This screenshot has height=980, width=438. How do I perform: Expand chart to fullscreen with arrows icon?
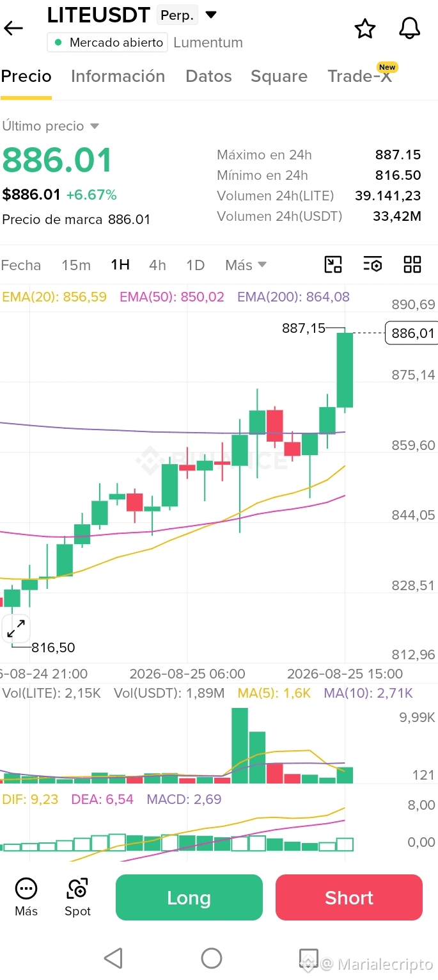tap(16, 629)
